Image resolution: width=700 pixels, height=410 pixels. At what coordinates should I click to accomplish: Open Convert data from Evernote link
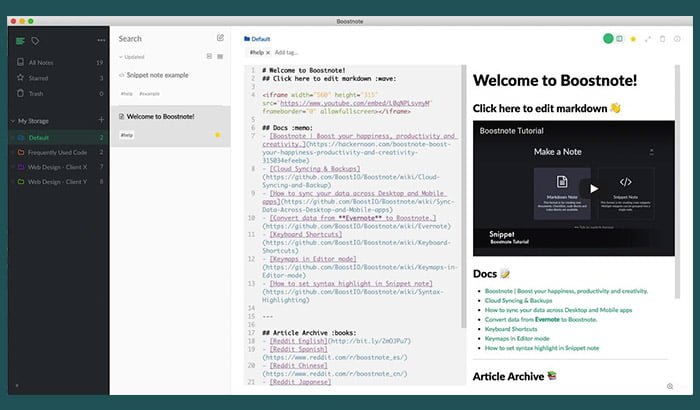tap(541, 319)
